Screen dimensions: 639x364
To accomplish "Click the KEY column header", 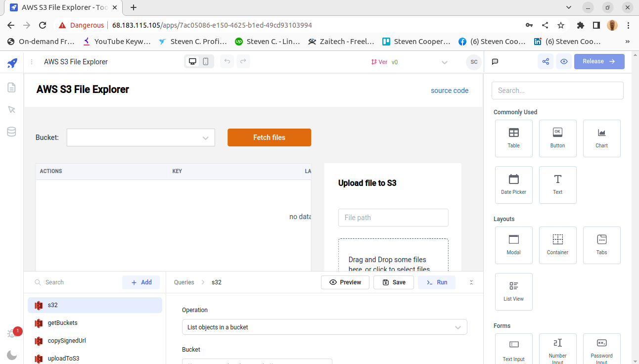I will [x=177, y=171].
